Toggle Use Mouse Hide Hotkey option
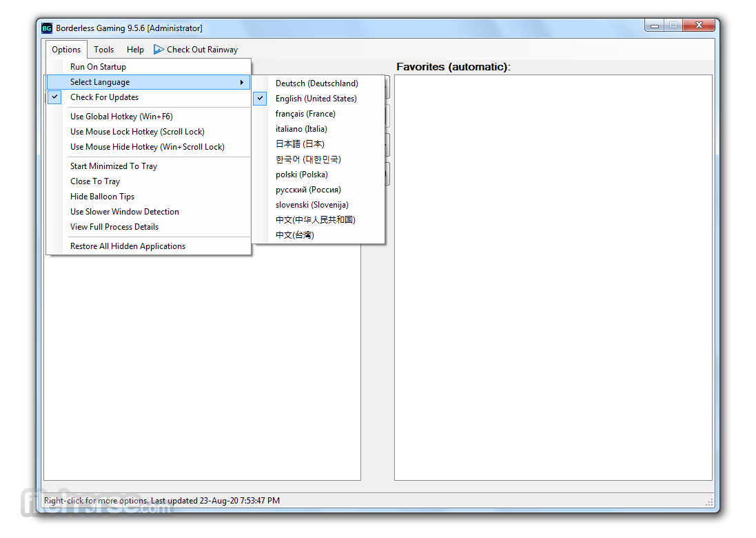 point(149,147)
